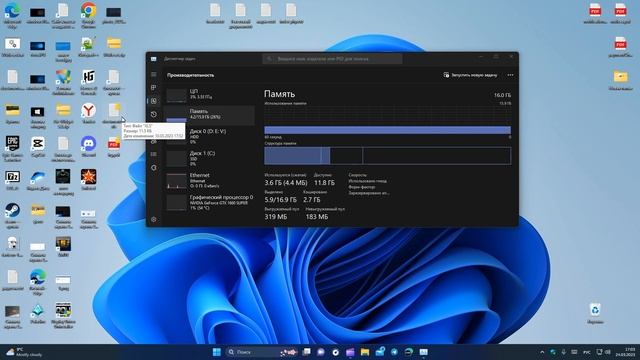
Task: Open the Services page icon in sidebar
Action: tap(154, 168)
